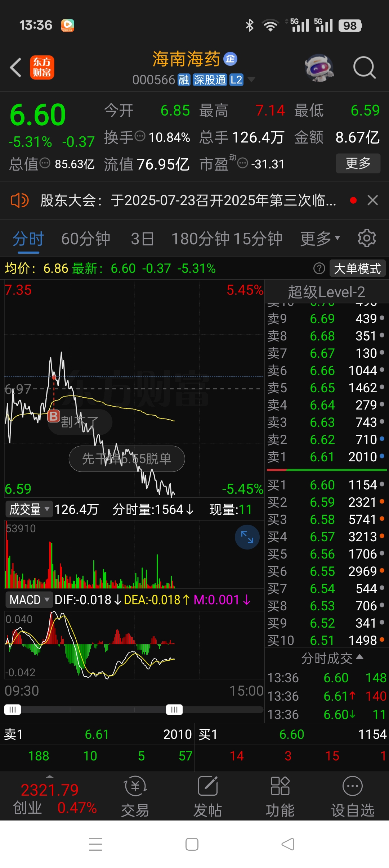
Task: Tap Android home square button
Action: point(192,844)
